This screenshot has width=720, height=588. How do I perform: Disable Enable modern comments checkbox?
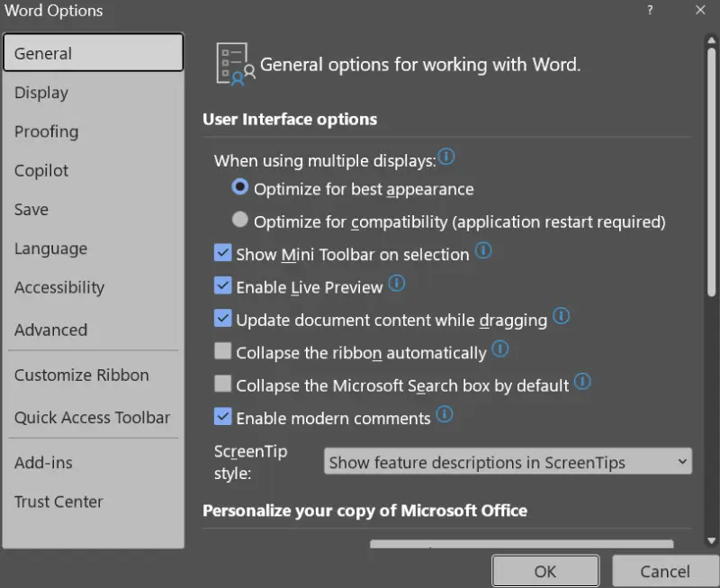(223, 417)
